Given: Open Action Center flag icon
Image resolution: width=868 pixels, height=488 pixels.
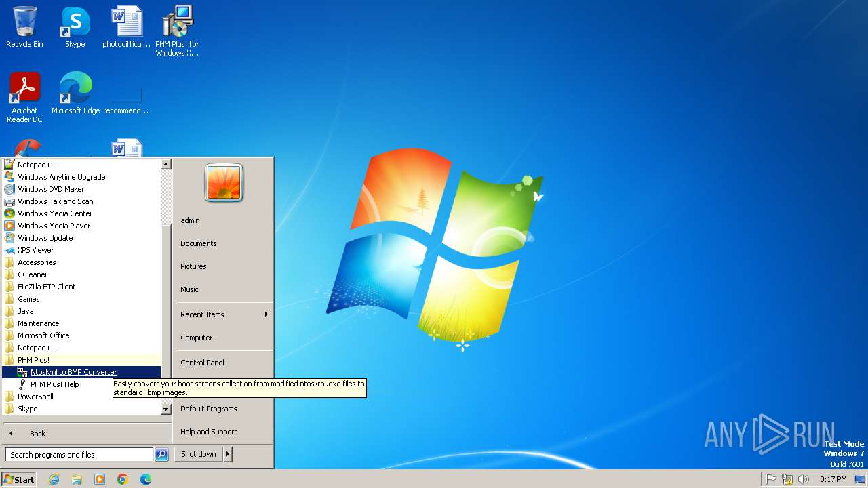Looking at the screenshot, I should (x=770, y=479).
